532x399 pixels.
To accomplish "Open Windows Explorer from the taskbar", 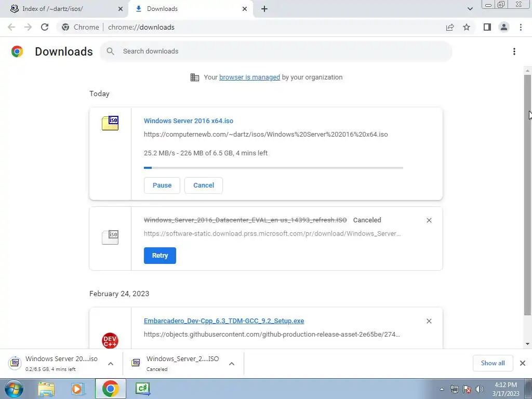I will tap(46, 389).
